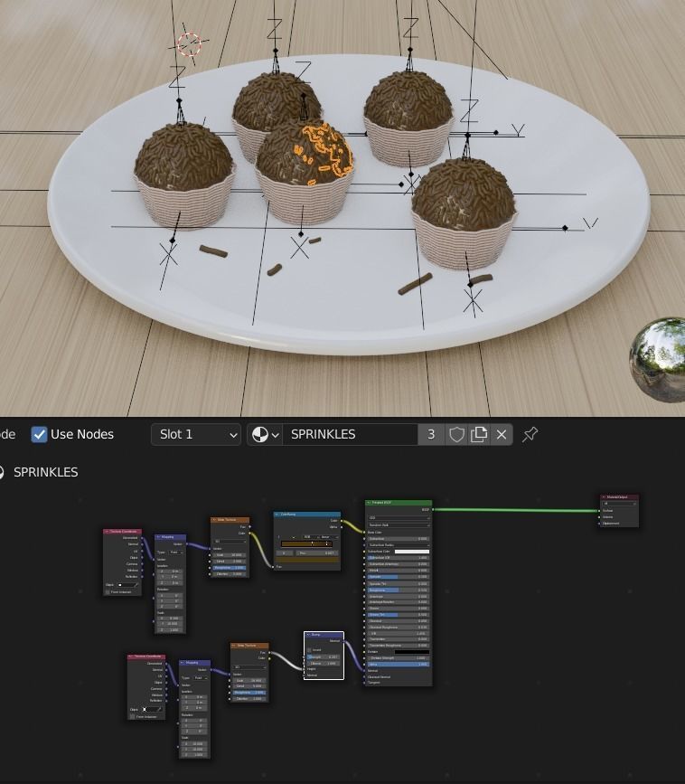Viewport: 685px width, 784px height.
Task: Open the Slot 1 material slot dropdown
Action: coord(196,434)
